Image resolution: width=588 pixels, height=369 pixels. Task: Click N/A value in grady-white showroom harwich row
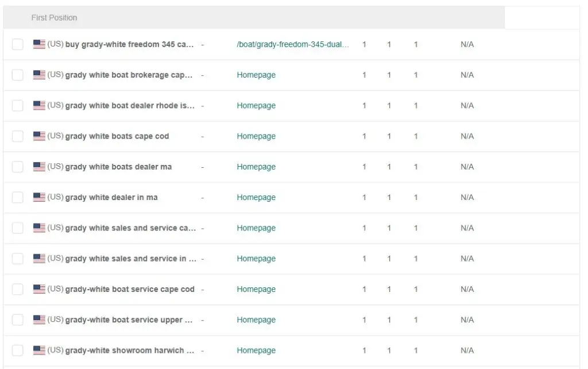[467, 350]
